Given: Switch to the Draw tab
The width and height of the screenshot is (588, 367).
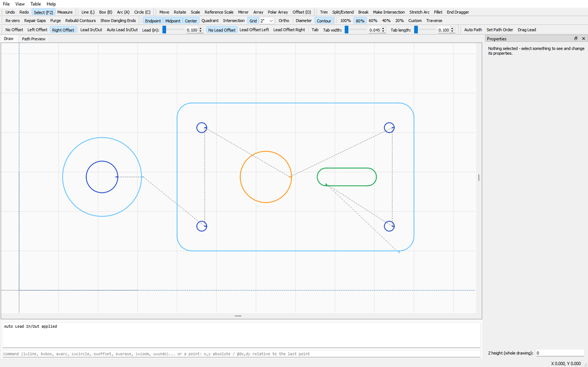Looking at the screenshot, I should (x=8, y=39).
